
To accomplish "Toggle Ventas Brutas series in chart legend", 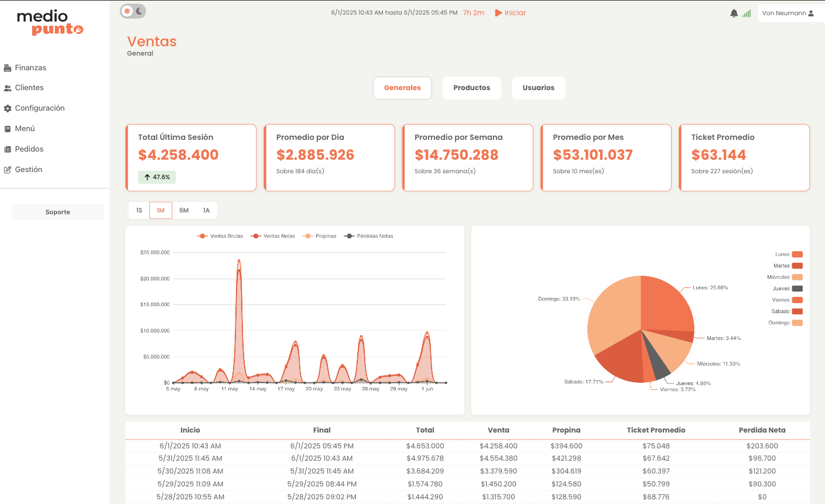I will pos(220,236).
